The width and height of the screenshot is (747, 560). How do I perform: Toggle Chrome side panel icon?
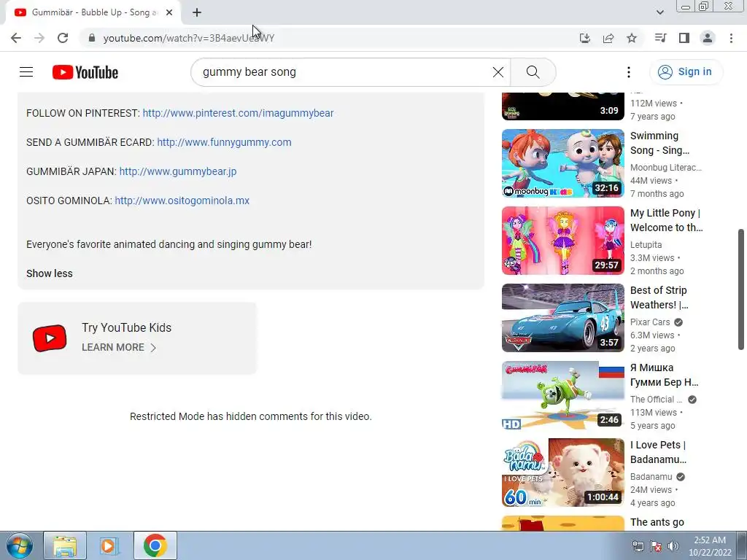point(684,38)
